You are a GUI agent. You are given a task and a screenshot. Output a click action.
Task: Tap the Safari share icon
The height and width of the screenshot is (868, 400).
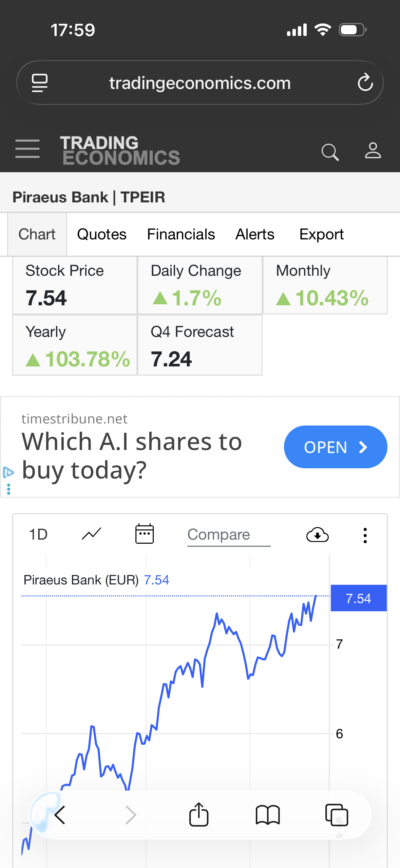tap(199, 814)
